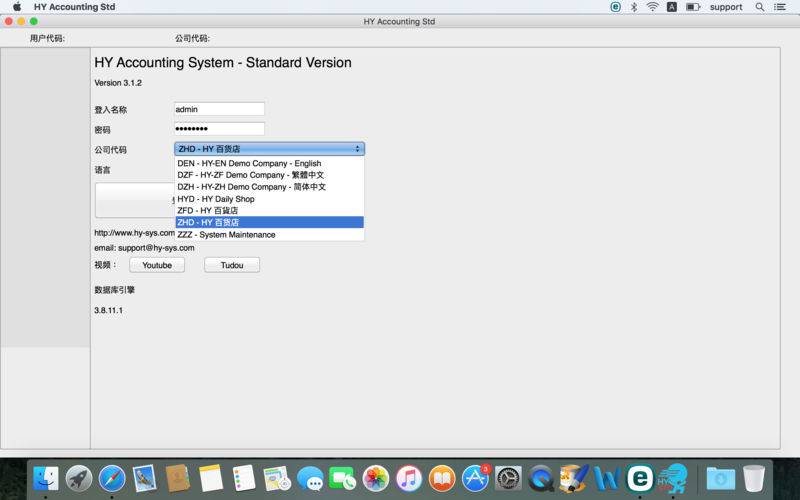Screen dimensions: 800x500
Task: Open Tudou video button
Action: point(232,265)
